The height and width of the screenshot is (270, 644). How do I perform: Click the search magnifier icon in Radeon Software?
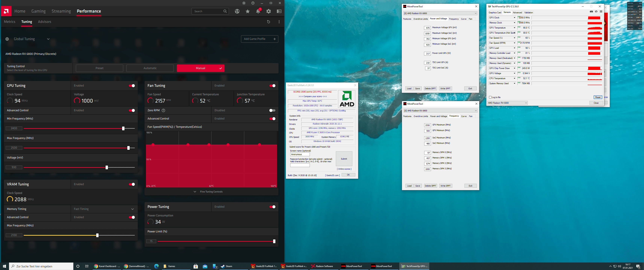(225, 11)
